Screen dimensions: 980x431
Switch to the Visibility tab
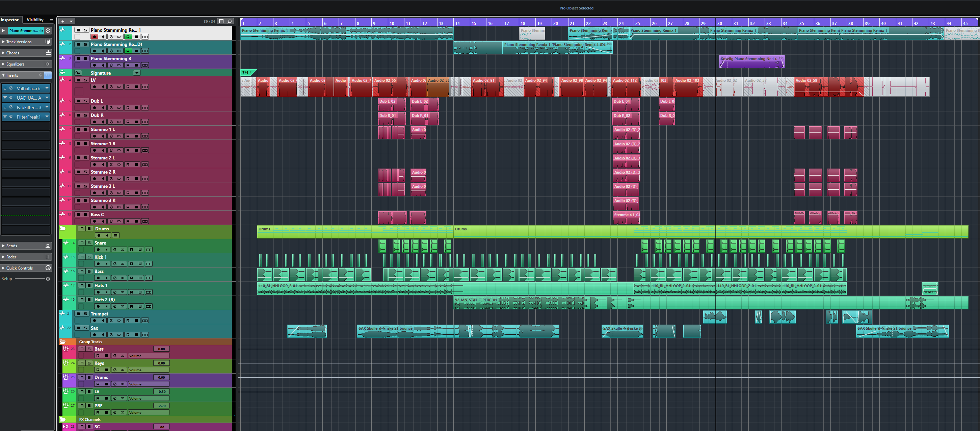35,20
